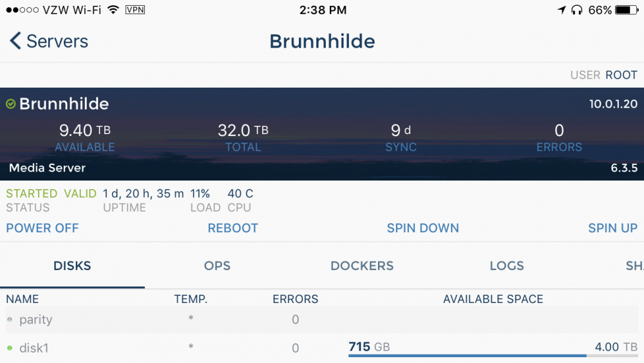Tap the Wi-Fi icon in the status bar
This screenshot has width=644, height=363.
(x=113, y=10)
